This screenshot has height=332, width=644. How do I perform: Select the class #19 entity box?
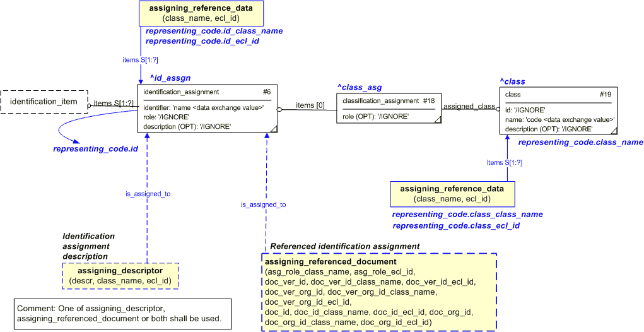tap(559, 111)
